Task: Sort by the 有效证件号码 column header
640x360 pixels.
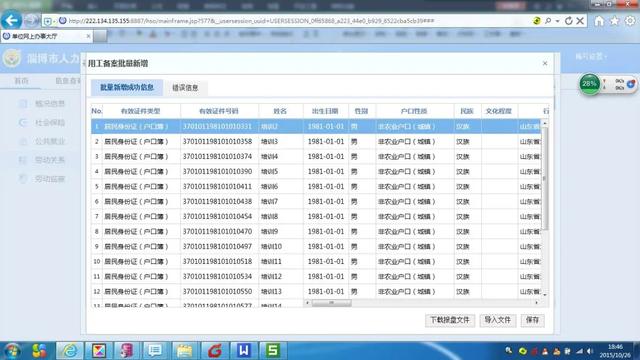Action: click(219, 111)
